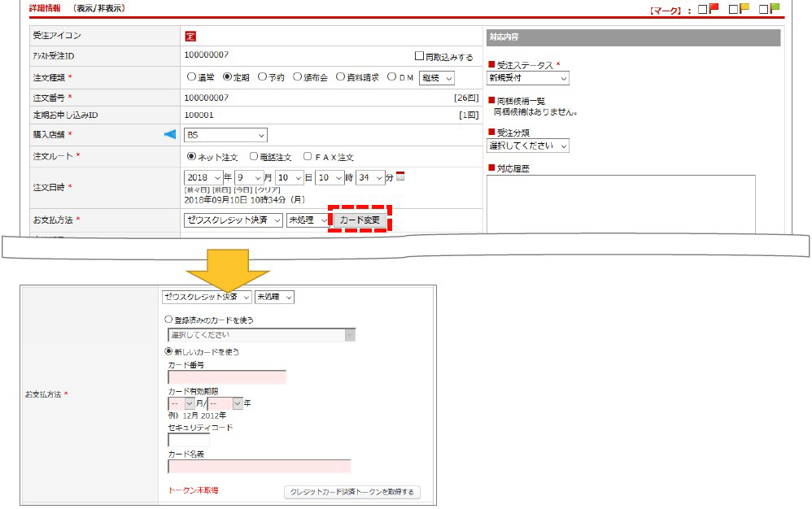Screen dimensions: 812x509
Task: Enable the 再取込みする checkbox
Action: [420, 57]
